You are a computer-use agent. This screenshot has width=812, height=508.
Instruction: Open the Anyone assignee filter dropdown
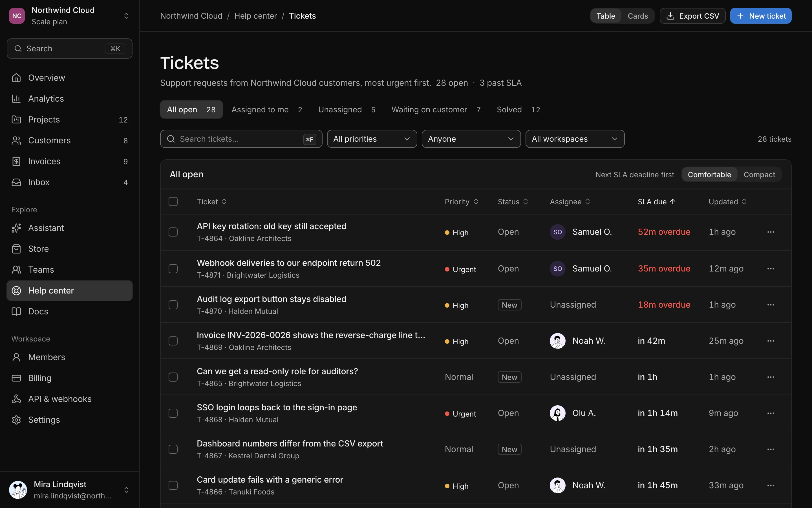coord(471,139)
